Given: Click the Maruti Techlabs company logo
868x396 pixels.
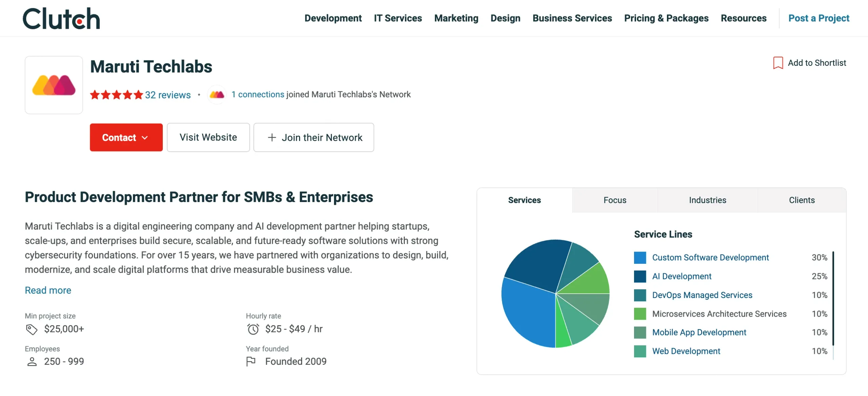Looking at the screenshot, I should coord(53,85).
